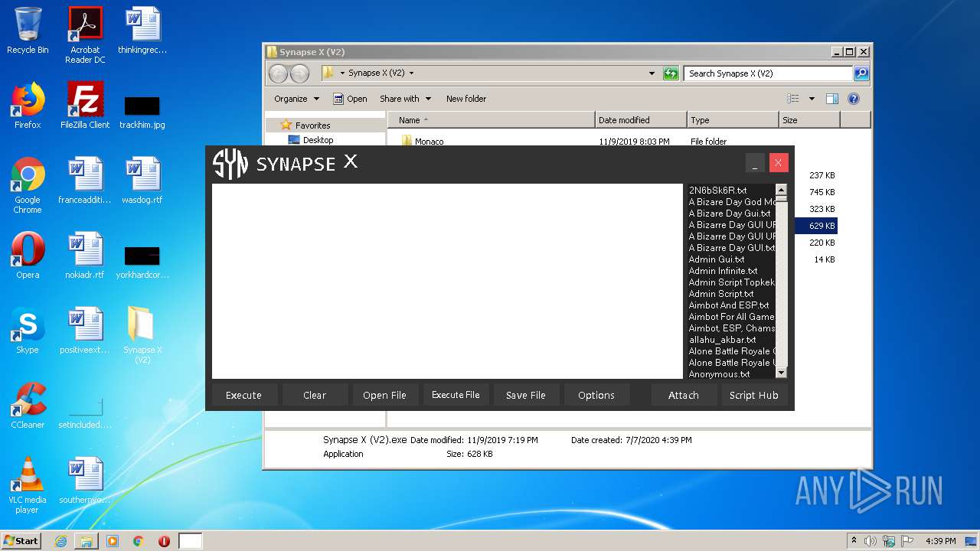The image size is (980, 551).
Task: Open the Recycle Bin desktop icon
Action: [x=28, y=31]
